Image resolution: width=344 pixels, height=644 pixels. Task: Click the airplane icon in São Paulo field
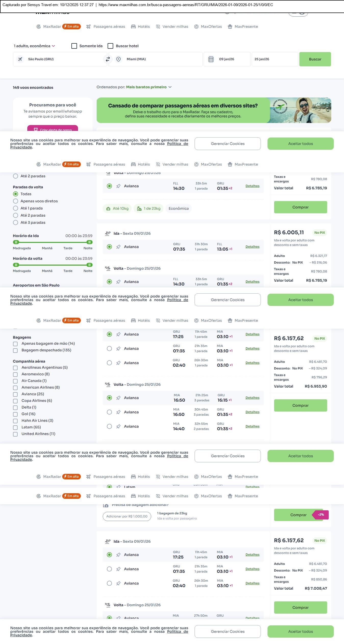point(20,59)
